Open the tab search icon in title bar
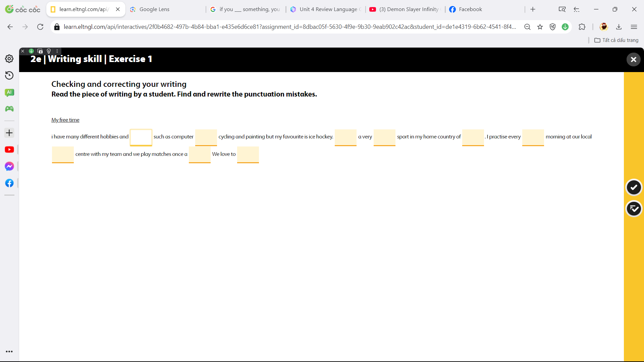 pos(562,9)
